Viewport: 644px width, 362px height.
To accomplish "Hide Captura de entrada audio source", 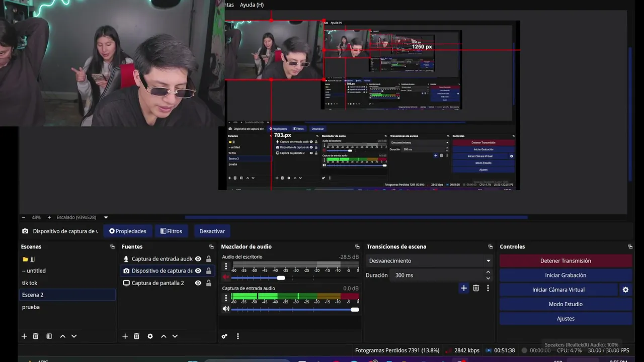I will pyautogui.click(x=198, y=259).
